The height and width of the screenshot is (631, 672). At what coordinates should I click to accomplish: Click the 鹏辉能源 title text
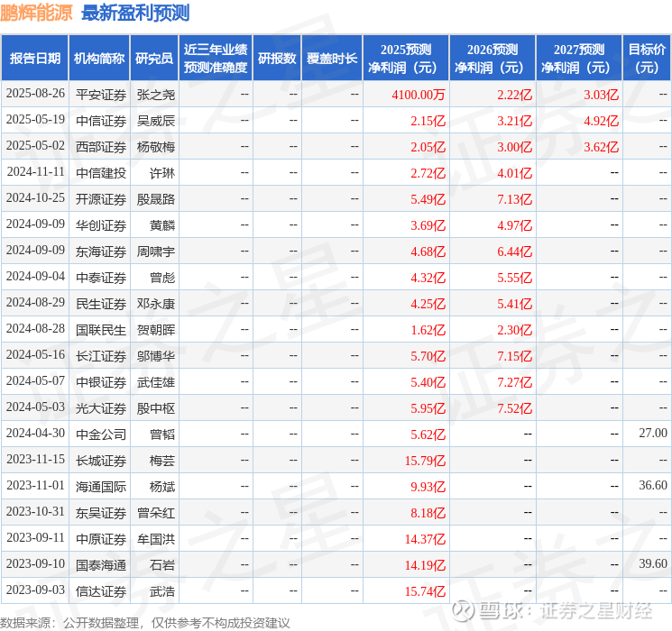coord(36,13)
